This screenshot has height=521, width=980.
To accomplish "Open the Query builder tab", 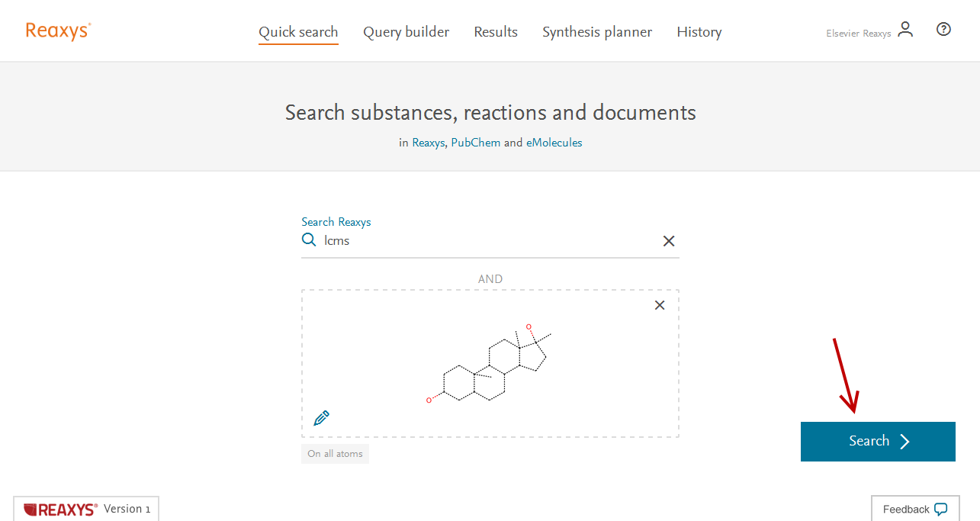I will pos(406,32).
